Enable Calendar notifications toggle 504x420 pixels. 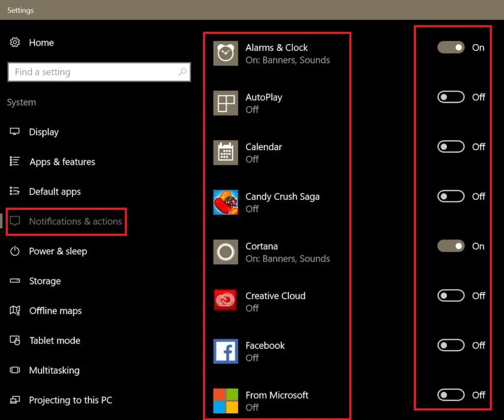[451, 147]
